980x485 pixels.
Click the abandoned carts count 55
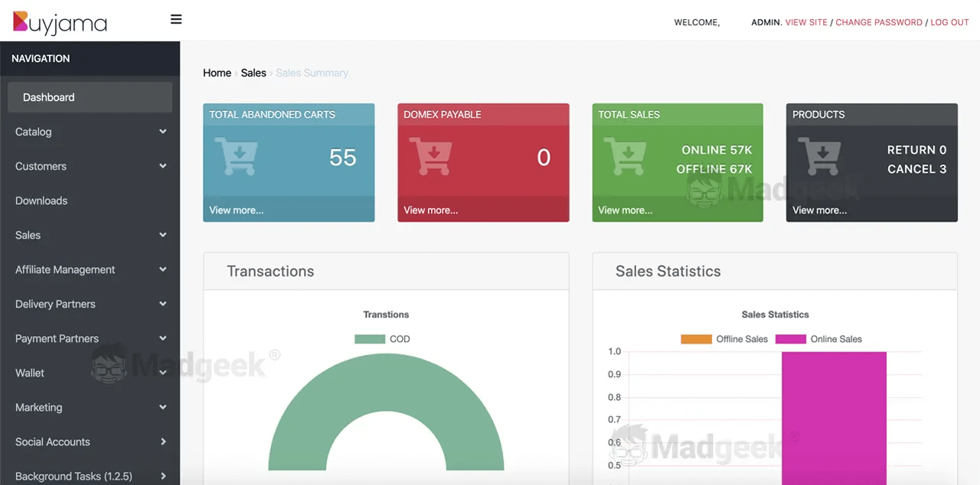pos(342,158)
